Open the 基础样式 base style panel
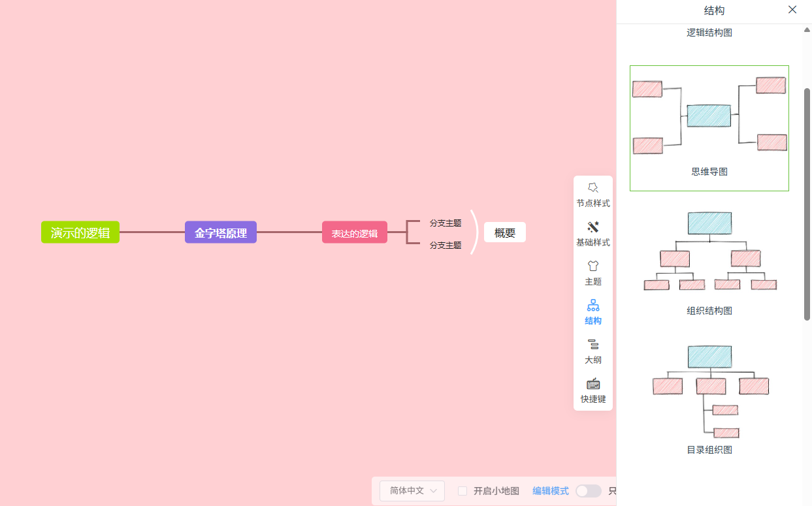Image resolution: width=812 pixels, height=506 pixels. pos(593,234)
